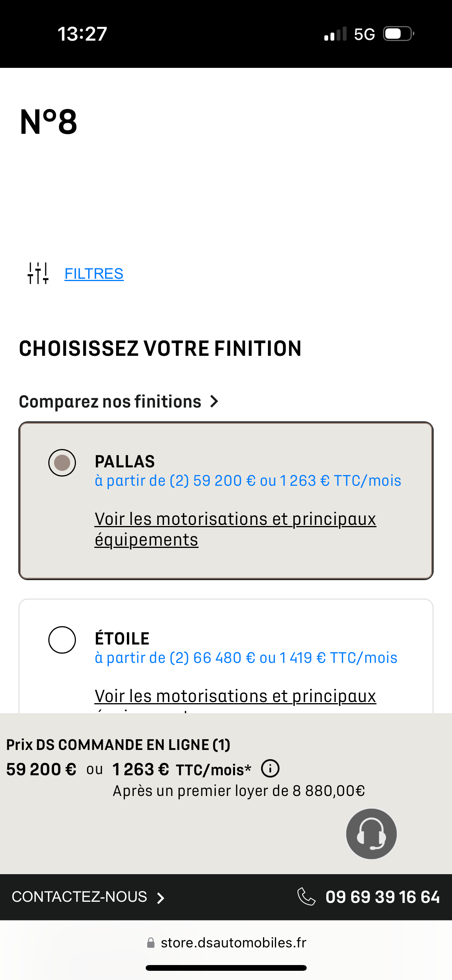This screenshot has height=980, width=452.
Task: Click the PALLAS price text
Action: pyautogui.click(x=248, y=481)
